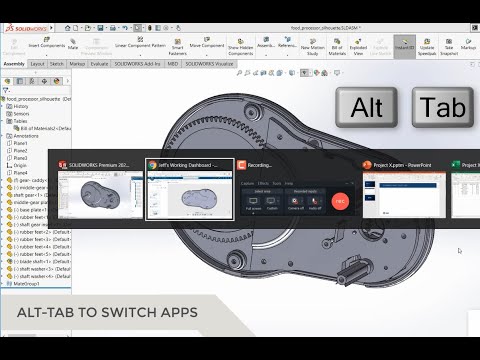Open the dropdown arrow under Linear Component Pattern
The width and height of the screenshot is (480, 360).
click(x=140, y=54)
